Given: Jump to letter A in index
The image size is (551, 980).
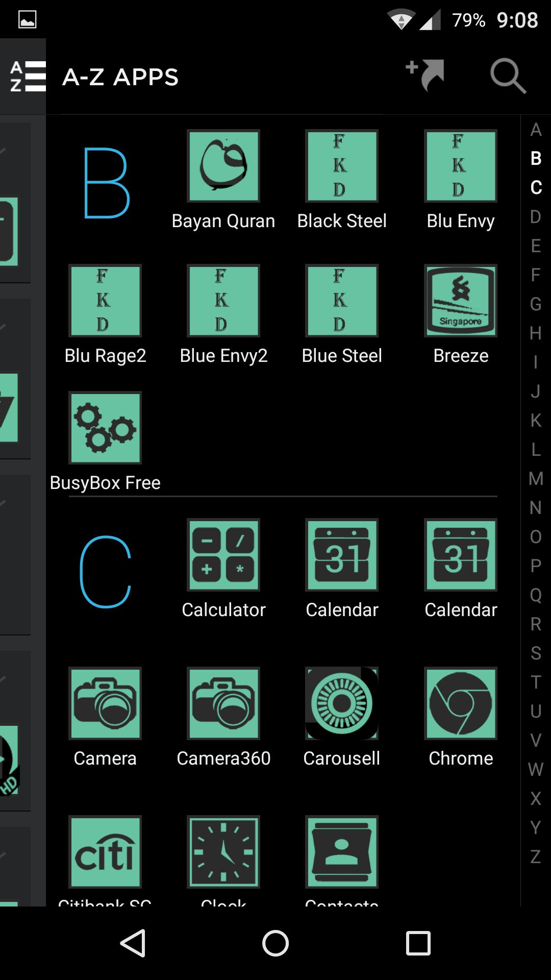Looking at the screenshot, I should point(536,130).
